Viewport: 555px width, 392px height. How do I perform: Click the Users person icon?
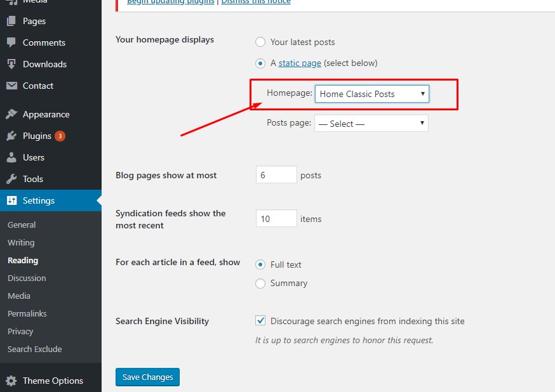tap(11, 157)
